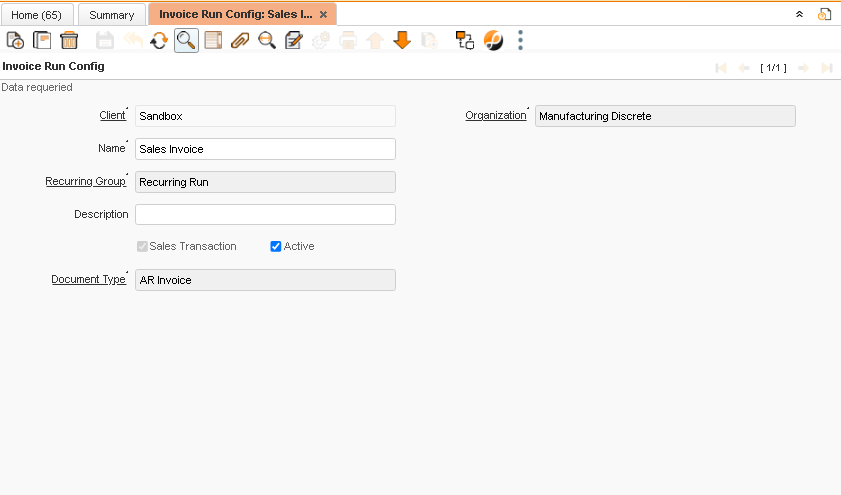
Task: Uncheck the Active checkbox
Action: pyautogui.click(x=276, y=246)
